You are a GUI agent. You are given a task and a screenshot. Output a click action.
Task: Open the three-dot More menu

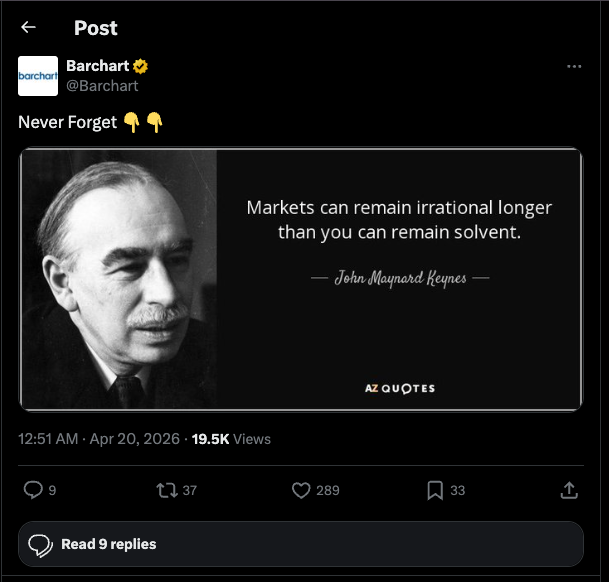click(x=574, y=66)
